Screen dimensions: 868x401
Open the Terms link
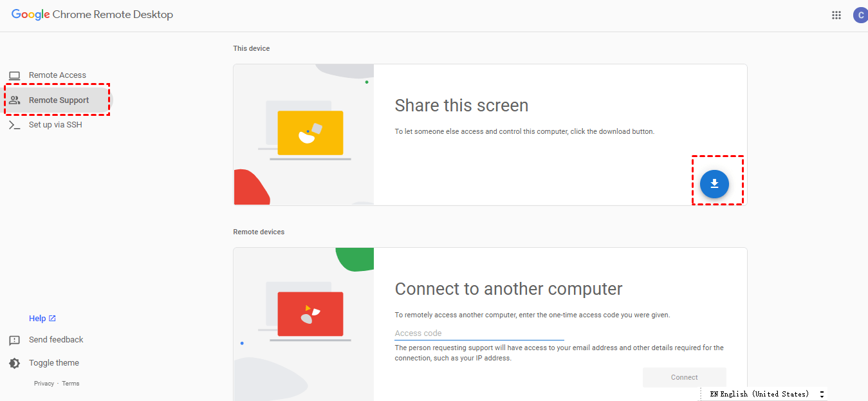pyautogui.click(x=71, y=384)
